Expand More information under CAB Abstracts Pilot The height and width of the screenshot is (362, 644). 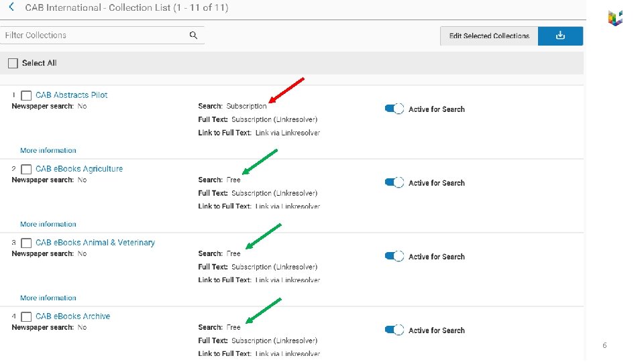48,150
